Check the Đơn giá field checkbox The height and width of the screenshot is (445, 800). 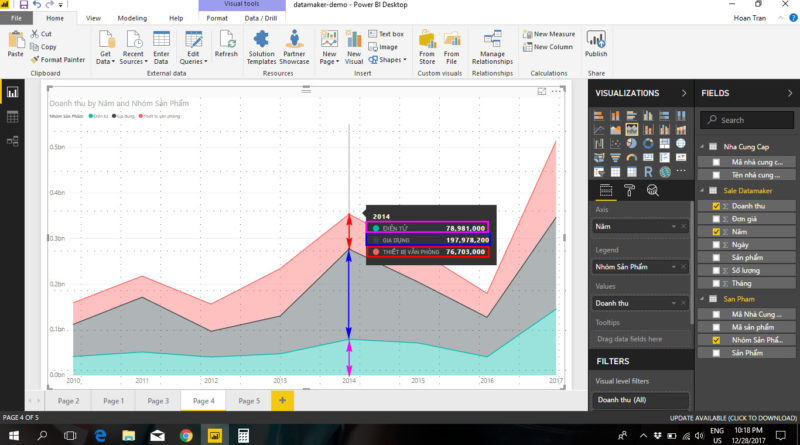point(715,218)
